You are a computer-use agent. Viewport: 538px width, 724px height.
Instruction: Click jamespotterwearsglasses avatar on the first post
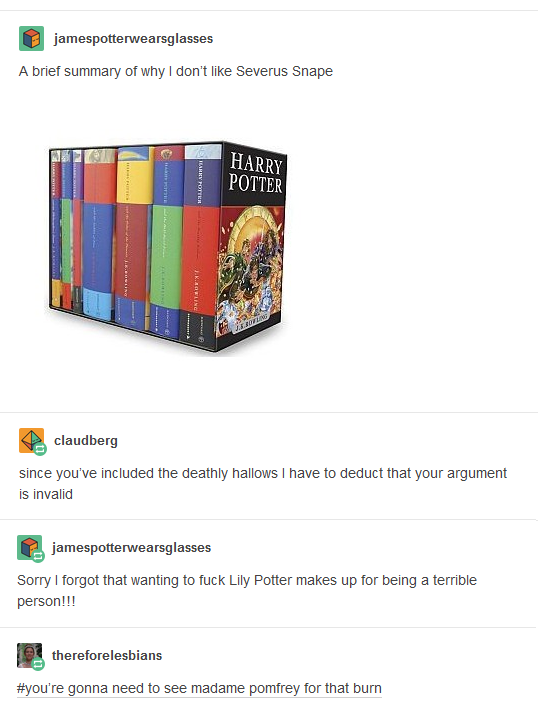pyautogui.click(x=31, y=38)
